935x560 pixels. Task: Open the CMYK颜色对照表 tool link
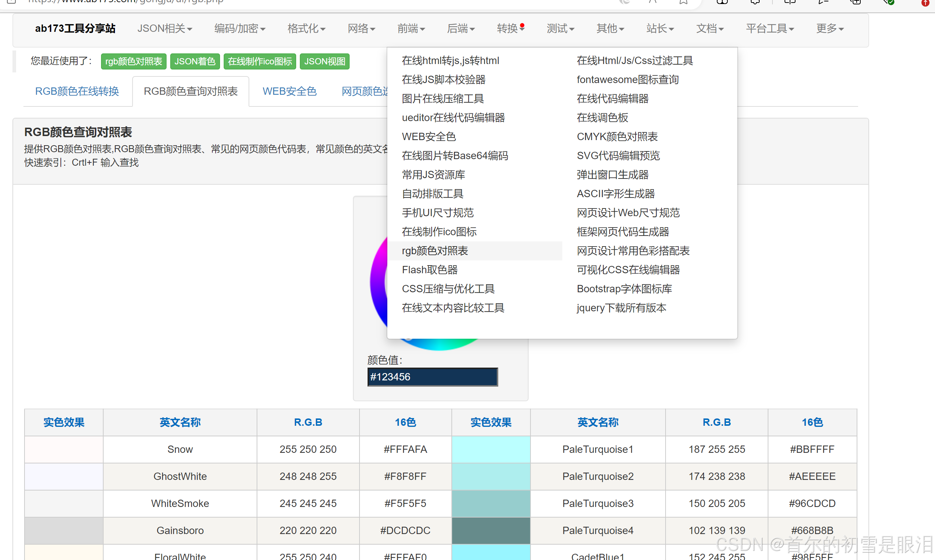pos(617,136)
